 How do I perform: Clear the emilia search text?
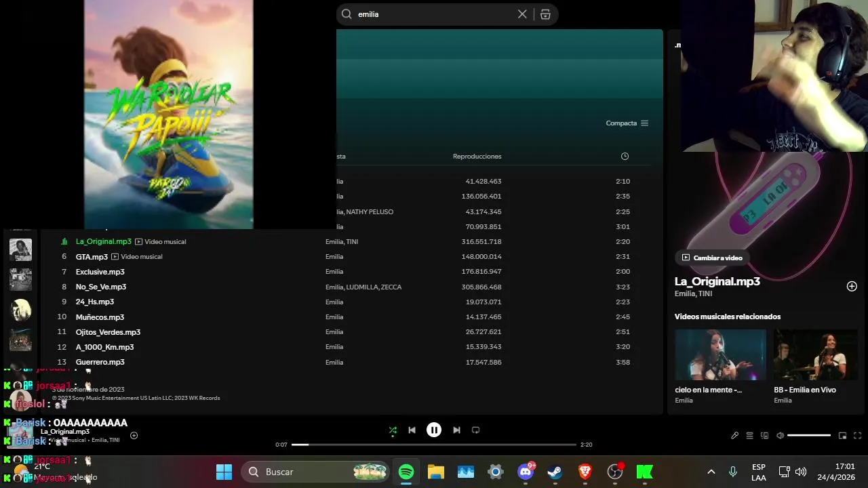pyautogui.click(x=522, y=14)
